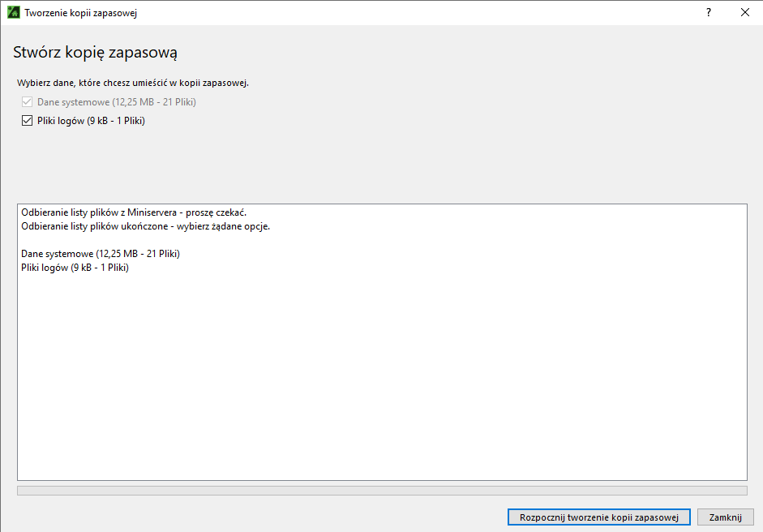Close the dialog with the X button
763x532 pixels.
point(744,13)
